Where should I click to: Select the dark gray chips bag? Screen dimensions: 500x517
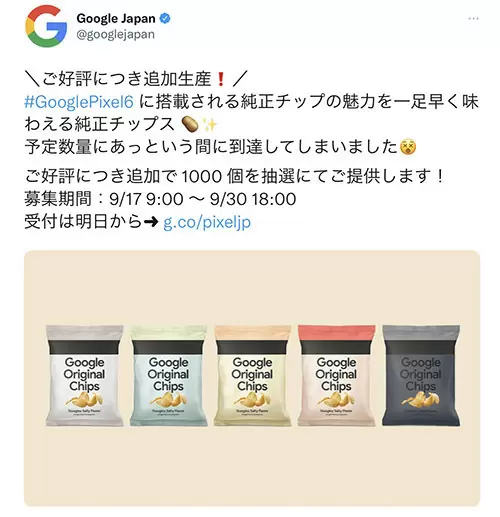(x=421, y=376)
